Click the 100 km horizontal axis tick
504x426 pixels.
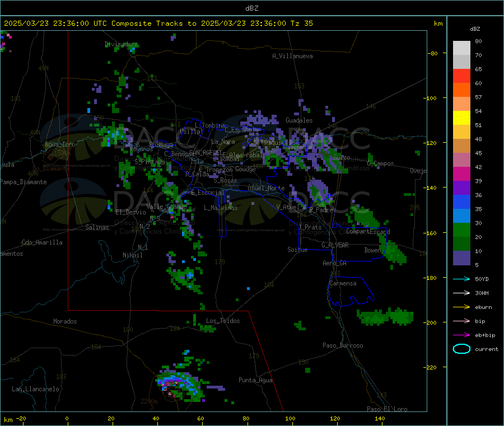click(290, 418)
